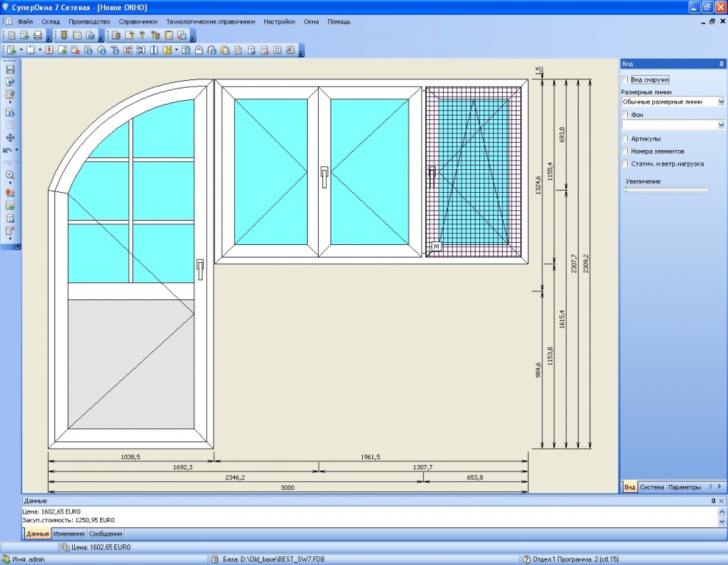Open the 'Справочники' menu
728x565 pixels.
point(138,22)
